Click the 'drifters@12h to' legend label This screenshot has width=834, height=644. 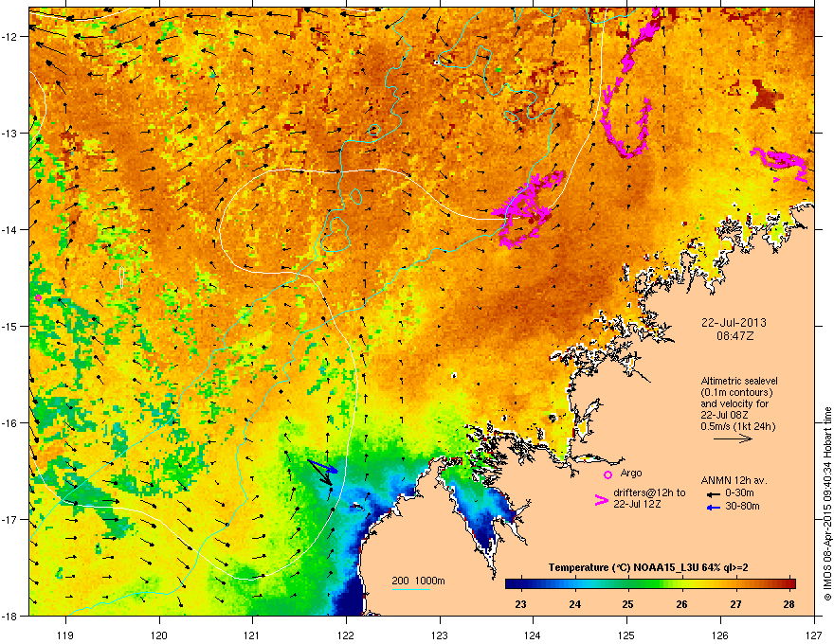click(649, 492)
